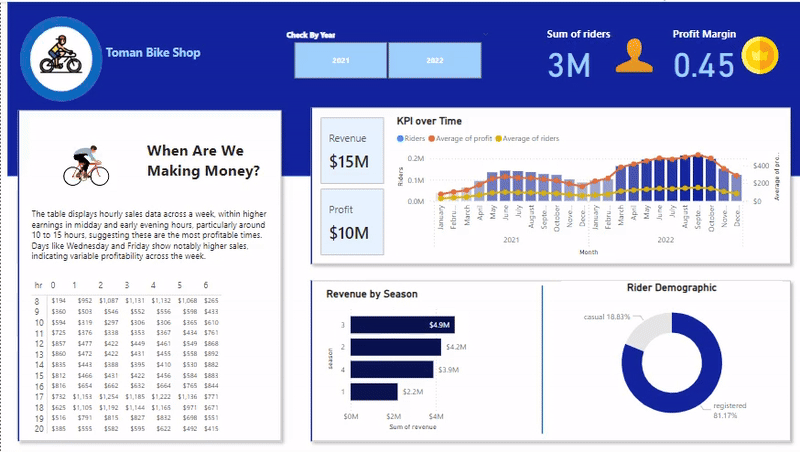Click the registered 81.17% label

[x=730, y=411]
